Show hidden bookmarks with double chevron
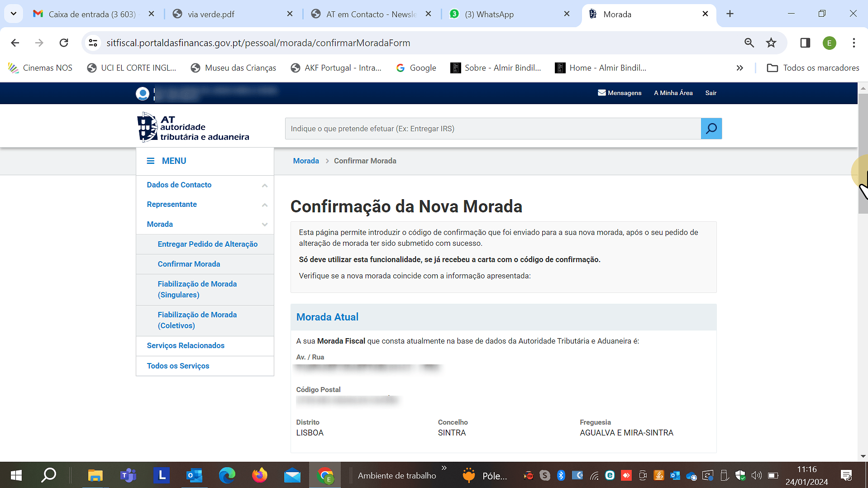This screenshot has height=488, width=868. click(739, 68)
